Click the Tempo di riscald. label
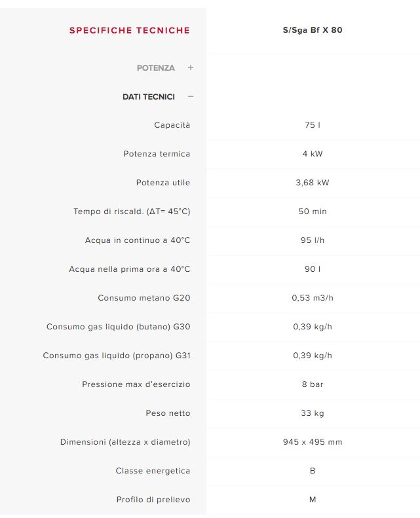The width and height of the screenshot is (420, 518). [132, 212]
